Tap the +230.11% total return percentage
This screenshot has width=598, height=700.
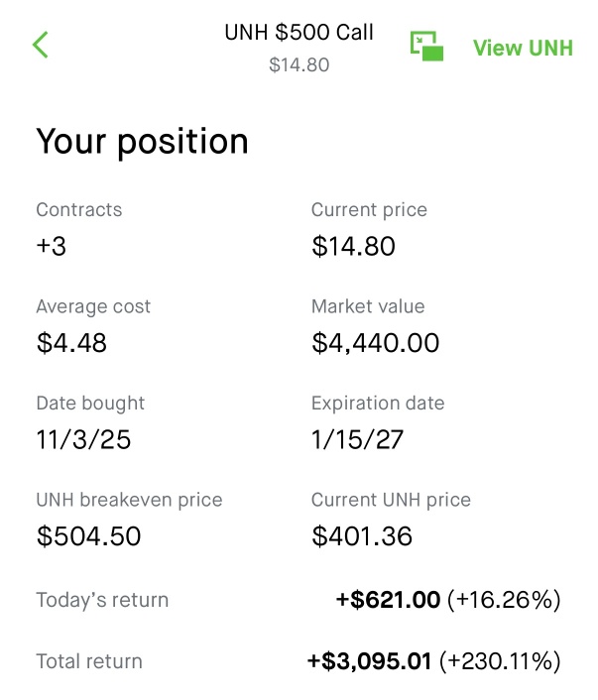(x=500, y=661)
